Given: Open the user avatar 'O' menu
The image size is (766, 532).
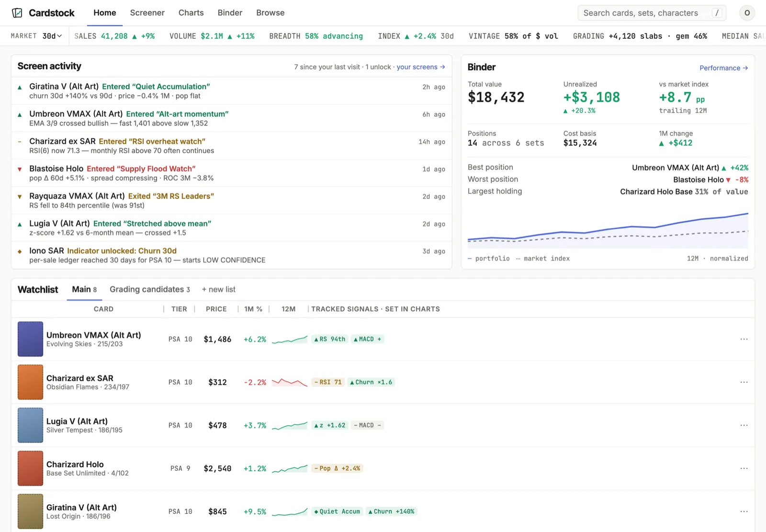Looking at the screenshot, I should coord(747,13).
